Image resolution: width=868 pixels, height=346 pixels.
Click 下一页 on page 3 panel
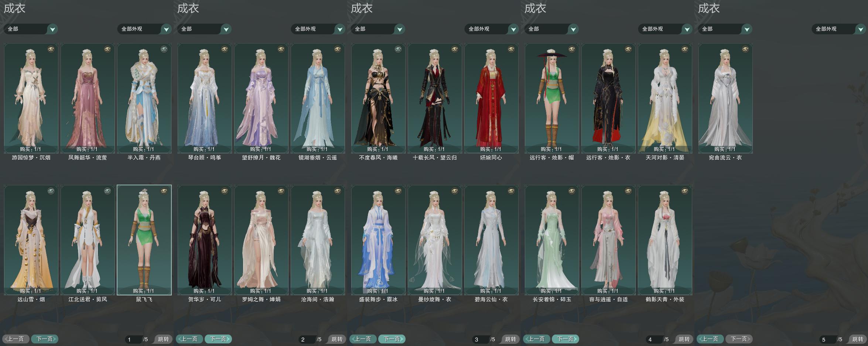coord(392,339)
